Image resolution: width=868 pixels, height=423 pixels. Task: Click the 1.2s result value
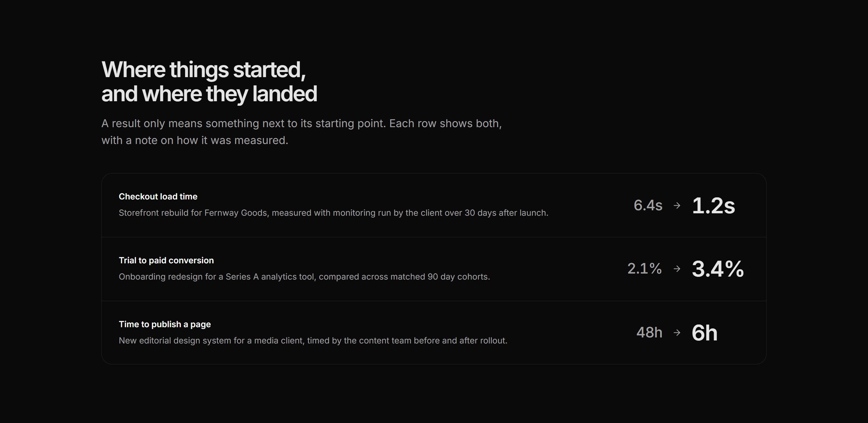click(713, 205)
